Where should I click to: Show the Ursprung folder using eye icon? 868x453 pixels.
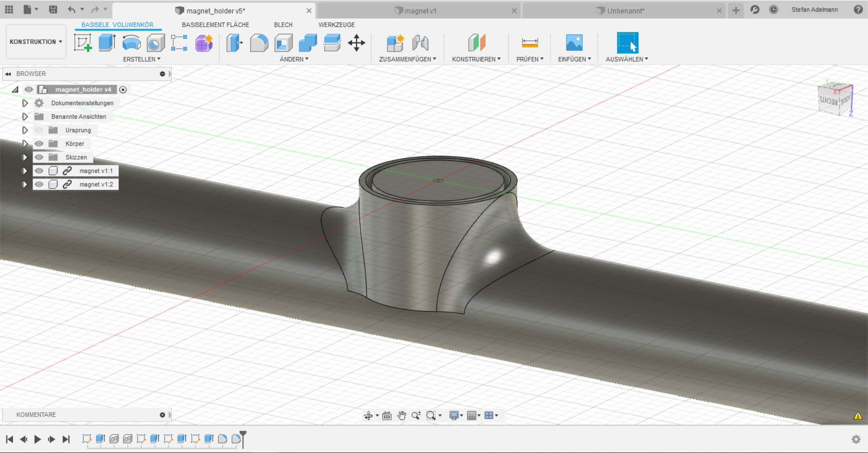click(x=39, y=130)
